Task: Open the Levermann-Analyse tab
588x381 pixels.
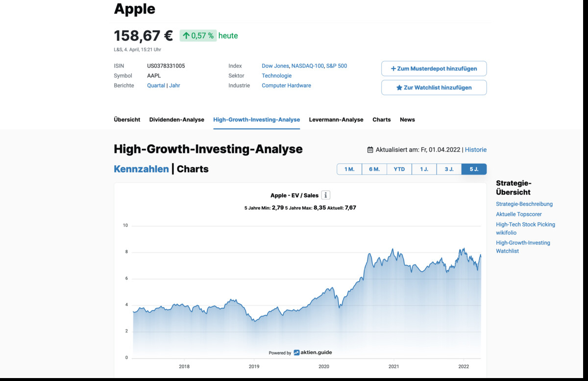Action: click(336, 119)
